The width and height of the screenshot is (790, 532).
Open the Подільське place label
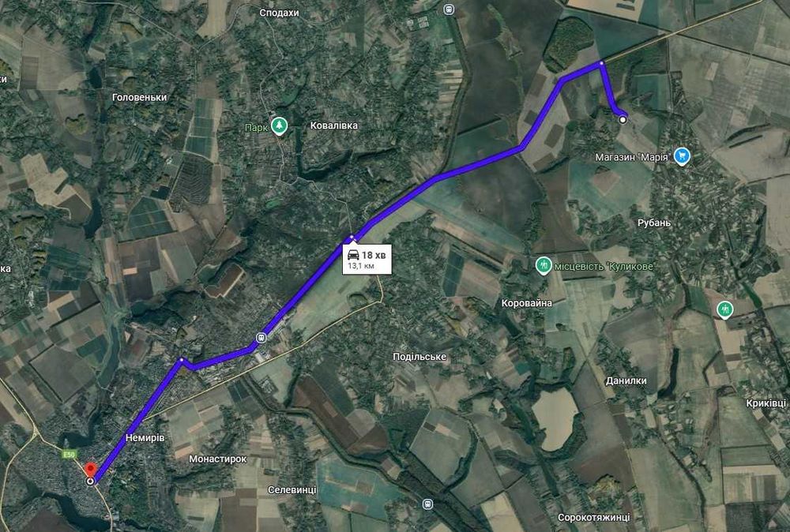pos(419,356)
